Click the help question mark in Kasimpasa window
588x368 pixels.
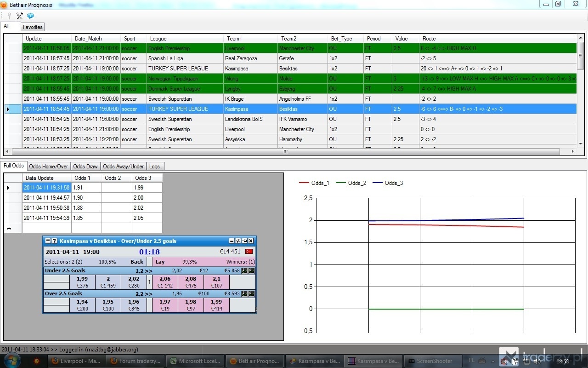[x=54, y=241]
